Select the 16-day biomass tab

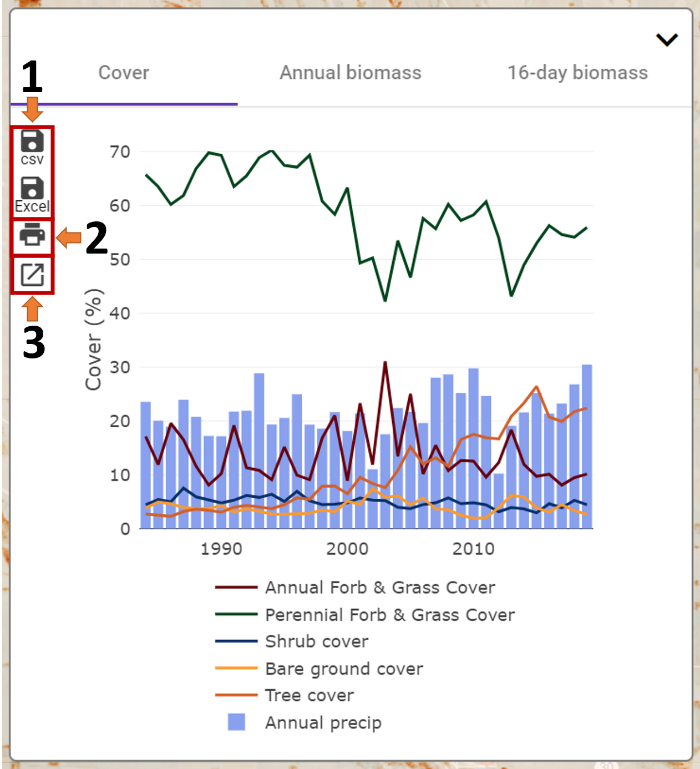click(x=577, y=73)
